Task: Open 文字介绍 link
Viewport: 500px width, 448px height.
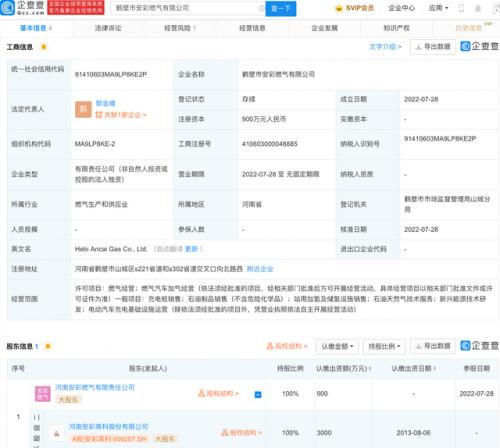Action: (385, 47)
